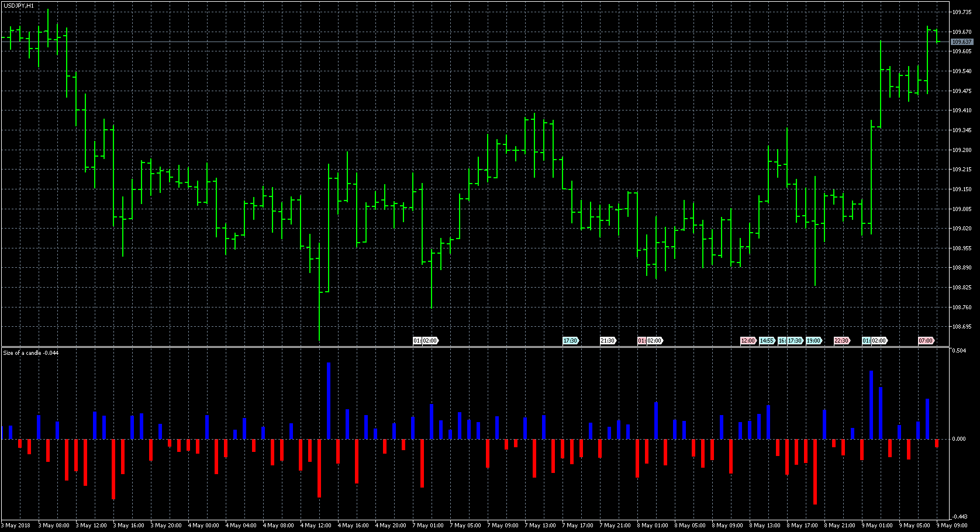980x532 pixels.
Task: Click the cyan 19:00 event marker
Action: coord(813,341)
